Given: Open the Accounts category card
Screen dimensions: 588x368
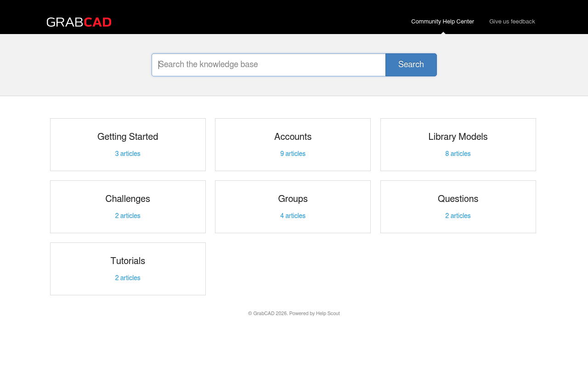Looking at the screenshot, I should click(293, 144).
